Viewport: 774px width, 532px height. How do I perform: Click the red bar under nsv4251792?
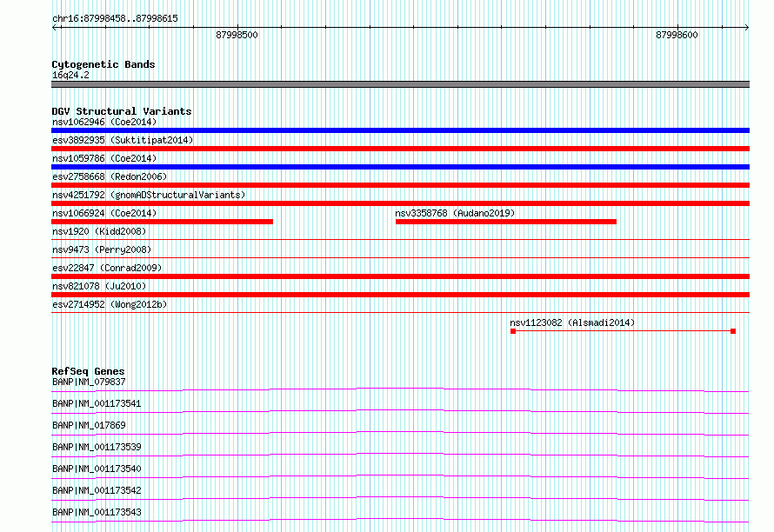[400, 203]
